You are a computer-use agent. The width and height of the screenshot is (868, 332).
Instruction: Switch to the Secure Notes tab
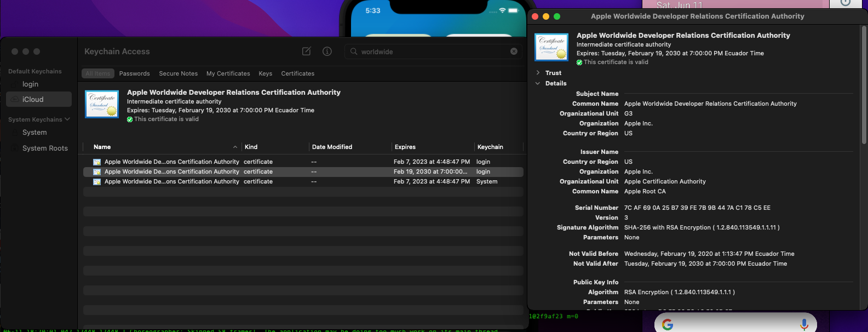point(178,73)
